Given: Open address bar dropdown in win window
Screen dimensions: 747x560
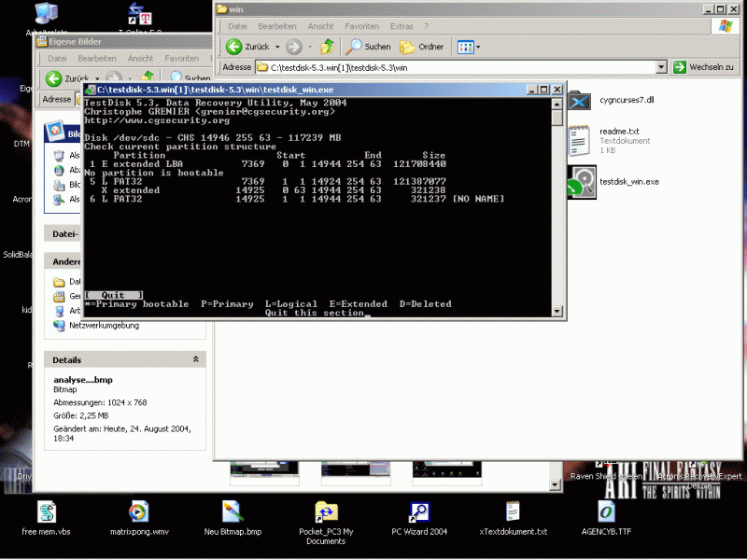Looking at the screenshot, I should 661,67.
